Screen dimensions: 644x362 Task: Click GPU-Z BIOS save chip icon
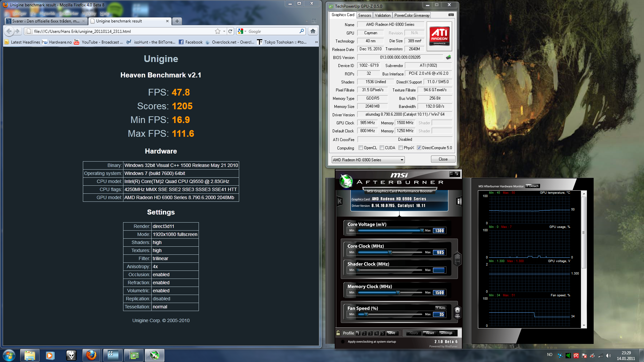tap(448, 57)
